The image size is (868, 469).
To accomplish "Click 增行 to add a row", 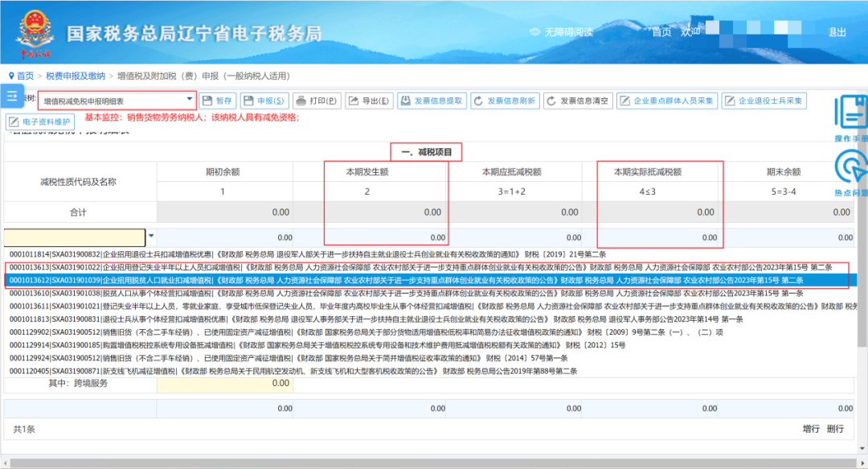I will pyautogui.click(x=811, y=429).
